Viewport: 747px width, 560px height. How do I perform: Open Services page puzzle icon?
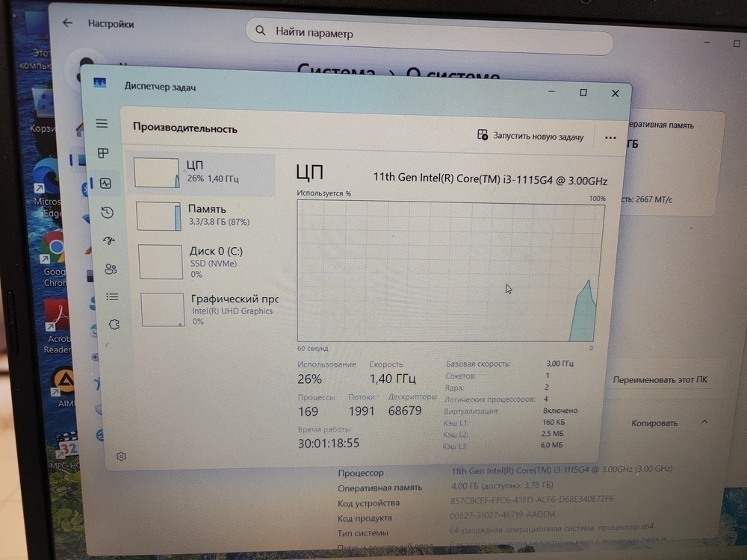(114, 324)
